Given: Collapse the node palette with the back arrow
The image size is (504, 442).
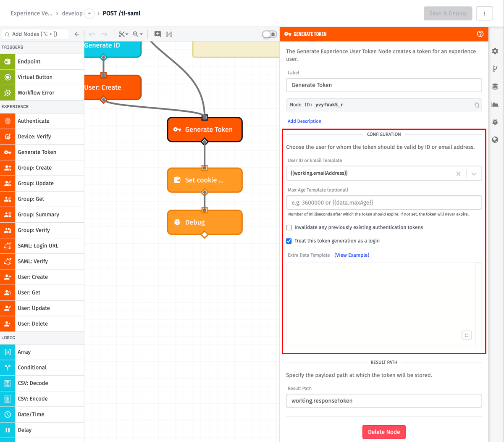Looking at the screenshot, I should pos(77,34).
